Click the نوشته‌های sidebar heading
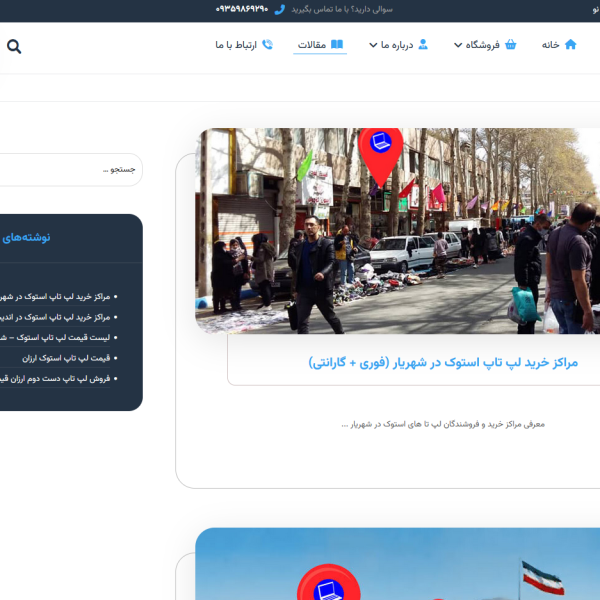600x600 pixels. [x=26, y=238]
